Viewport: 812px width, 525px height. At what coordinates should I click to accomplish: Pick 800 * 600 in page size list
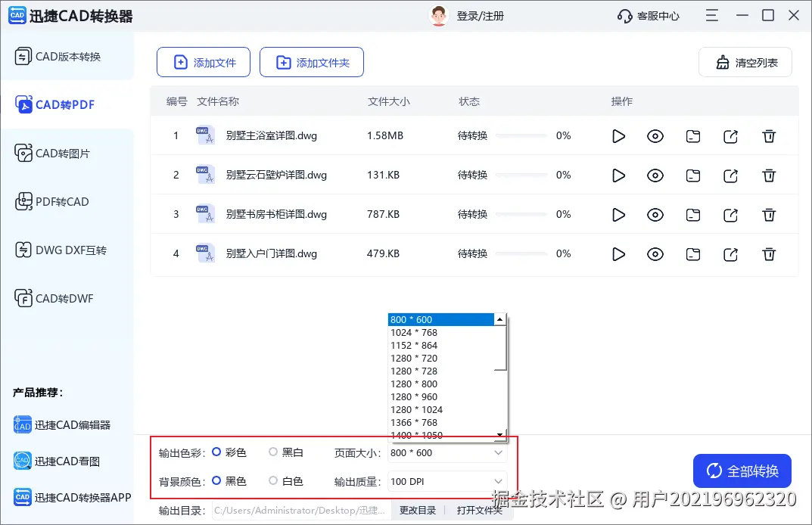440,319
